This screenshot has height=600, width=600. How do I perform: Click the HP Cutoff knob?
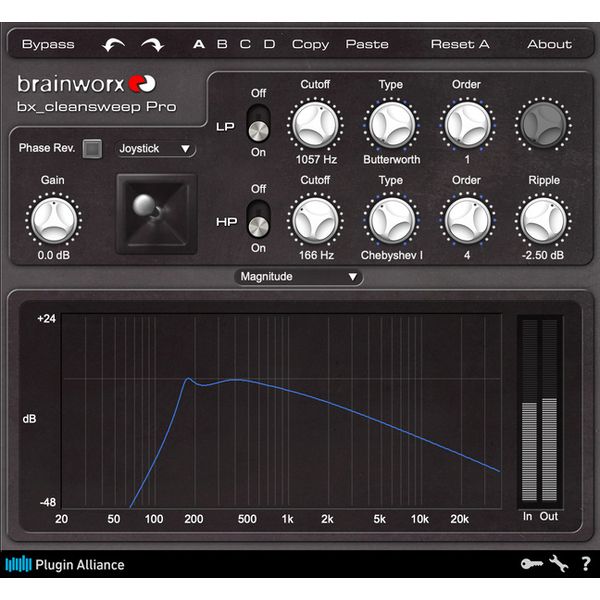[x=315, y=220]
